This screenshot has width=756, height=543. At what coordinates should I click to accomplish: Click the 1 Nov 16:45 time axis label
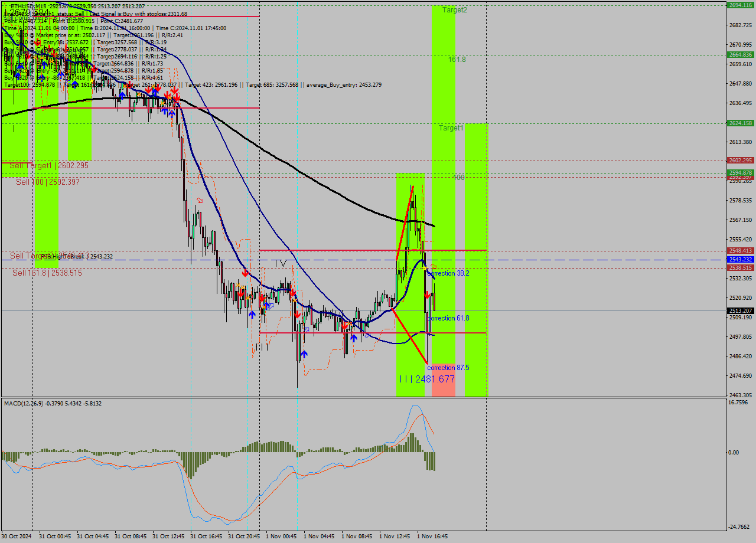pyautogui.click(x=432, y=537)
